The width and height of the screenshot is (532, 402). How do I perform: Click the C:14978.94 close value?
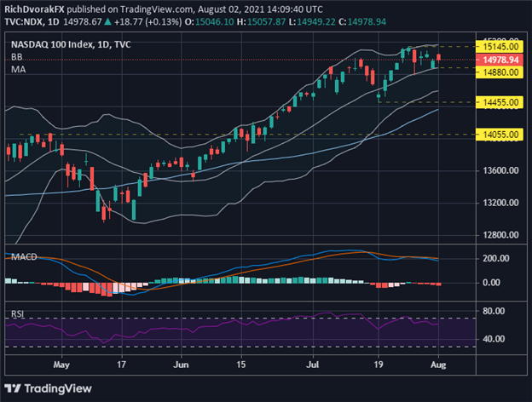pos(362,22)
